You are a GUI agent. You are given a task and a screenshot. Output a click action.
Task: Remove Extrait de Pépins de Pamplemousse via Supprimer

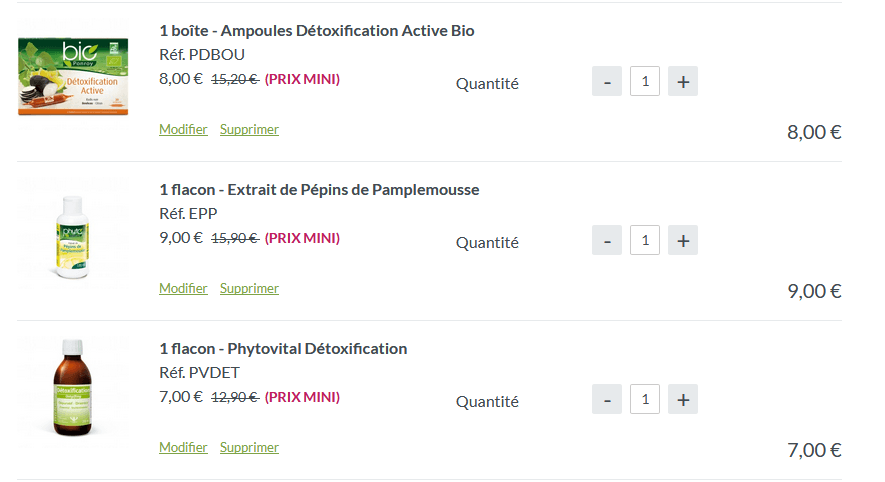point(249,288)
